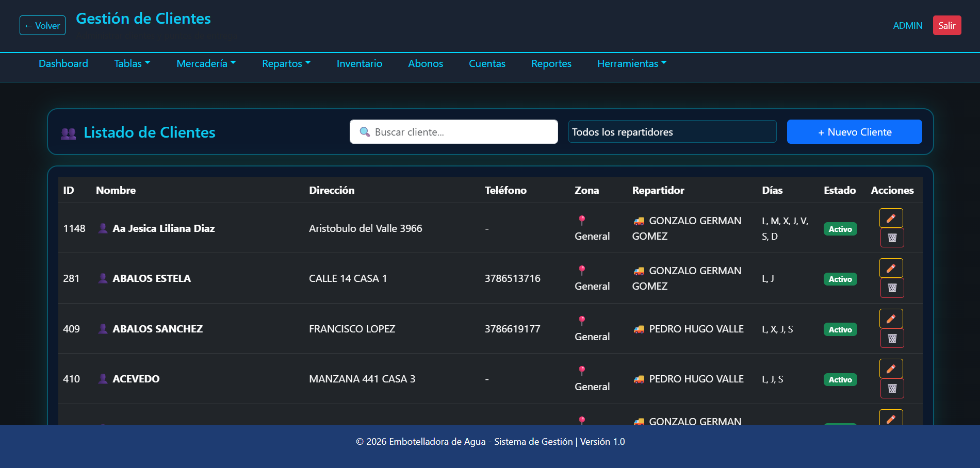Go to the Dashboard page
The width and height of the screenshot is (980, 468).
63,63
